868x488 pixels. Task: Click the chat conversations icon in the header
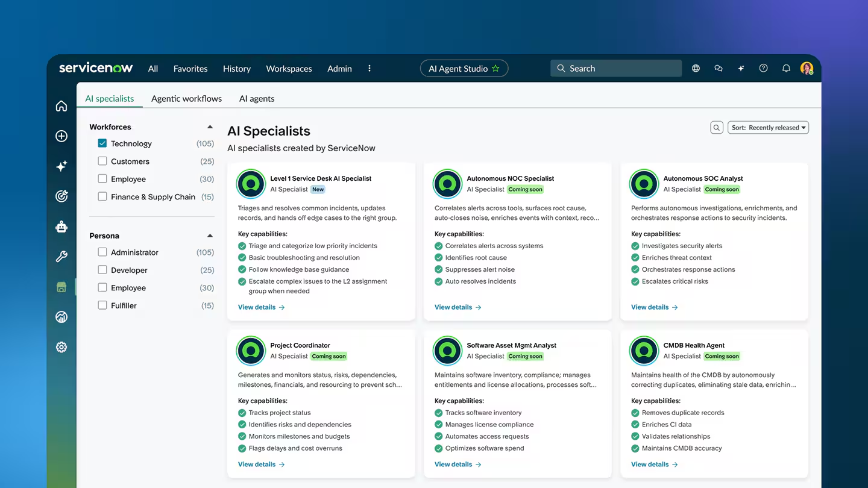tap(718, 68)
